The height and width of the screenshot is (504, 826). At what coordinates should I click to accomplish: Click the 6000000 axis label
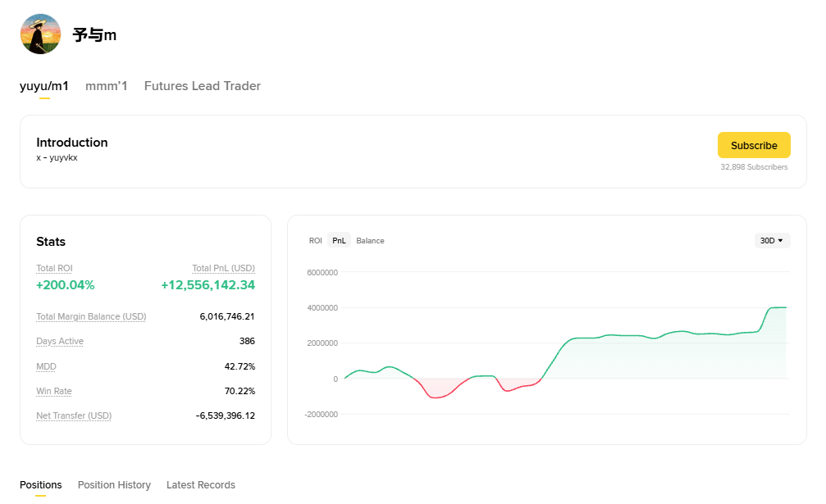322,273
